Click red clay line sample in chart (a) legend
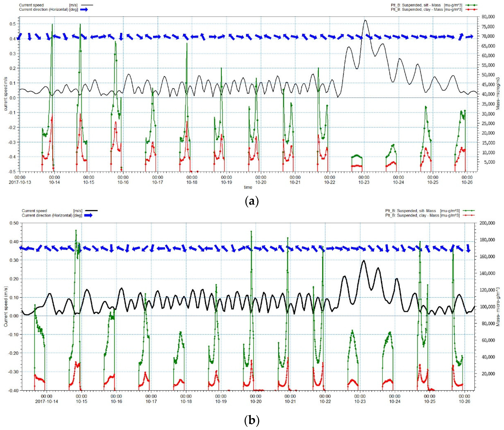This screenshot has width=504, height=430. tap(471, 9)
